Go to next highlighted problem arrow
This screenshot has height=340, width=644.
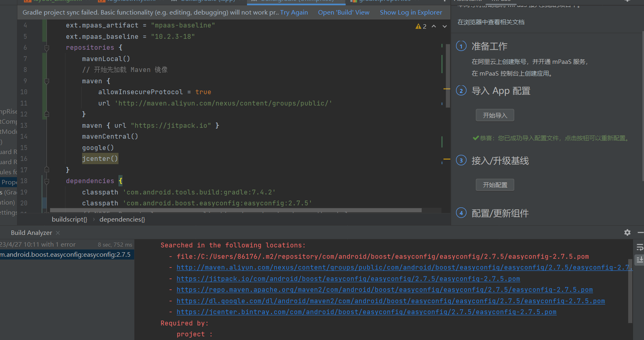(445, 26)
